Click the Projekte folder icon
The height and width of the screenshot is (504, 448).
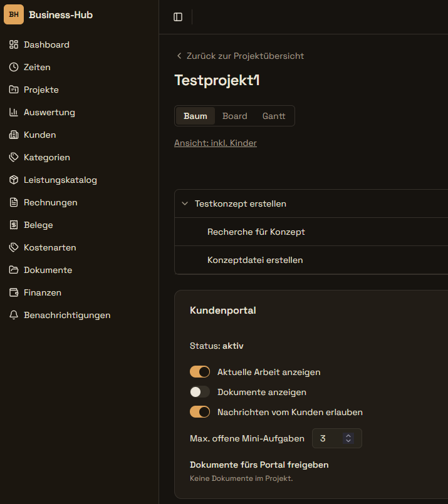[x=14, y=90]
